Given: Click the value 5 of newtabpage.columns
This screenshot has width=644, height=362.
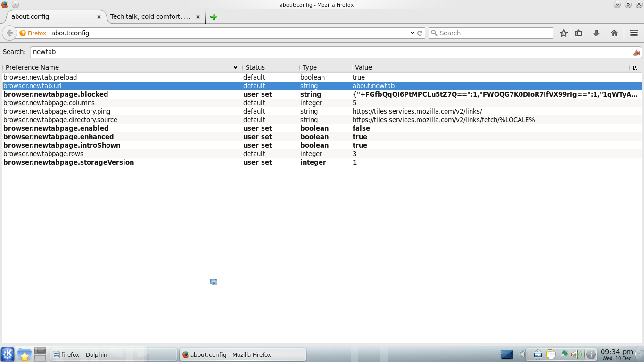Looking at the screenshot, I should coord(355,103).
